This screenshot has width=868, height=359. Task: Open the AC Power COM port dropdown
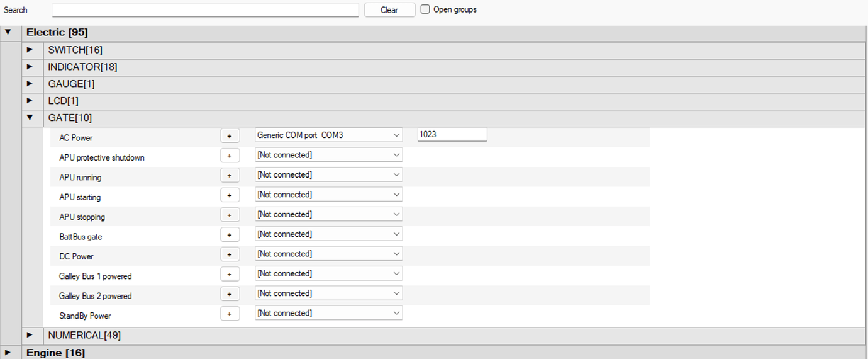(x=328, y=135)
